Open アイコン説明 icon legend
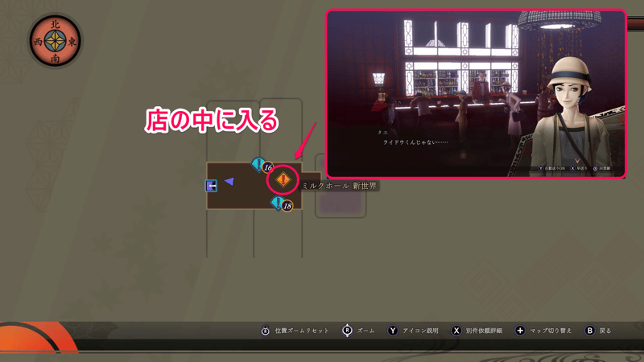 420,331
